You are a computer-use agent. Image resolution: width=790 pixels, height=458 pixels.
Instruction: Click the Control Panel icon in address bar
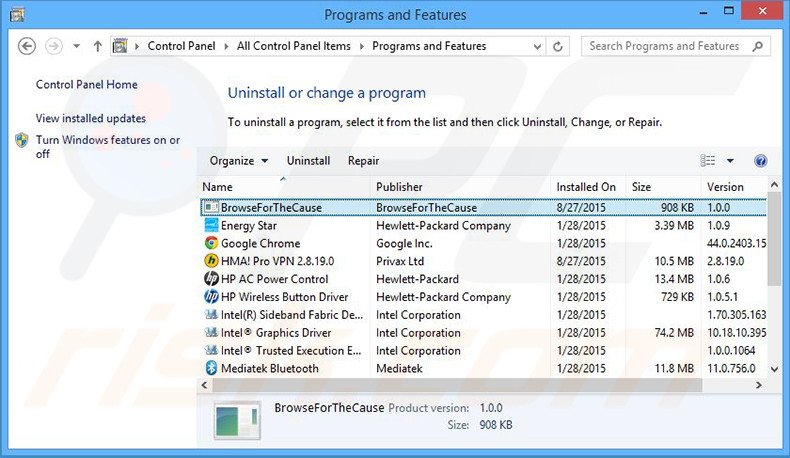[x=120, y=46]
